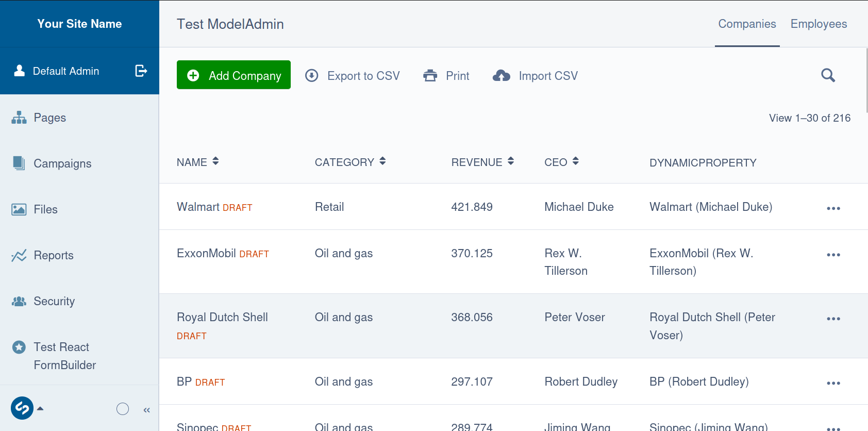868x431 pixels.
Task: Click the Your Site Name header link
Action: click(x=79, y=24)
